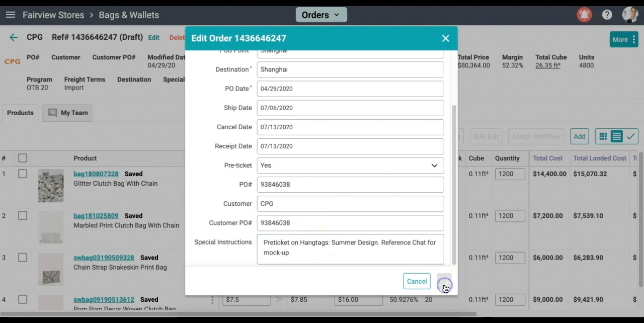The height and width of the screenshot is (323, 644).
Task: Open product link bag180807328
Action: click(96, 174)
